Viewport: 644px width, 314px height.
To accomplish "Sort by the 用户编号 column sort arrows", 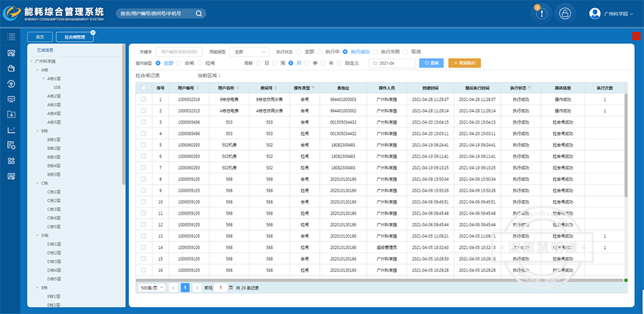I will point(198,88).
